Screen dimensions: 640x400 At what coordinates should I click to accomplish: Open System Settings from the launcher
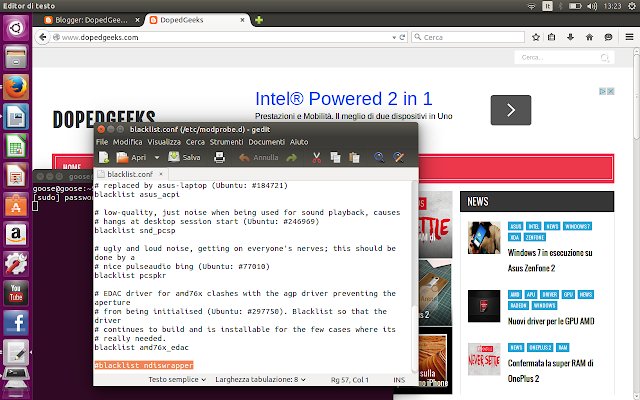click(16, 263)
